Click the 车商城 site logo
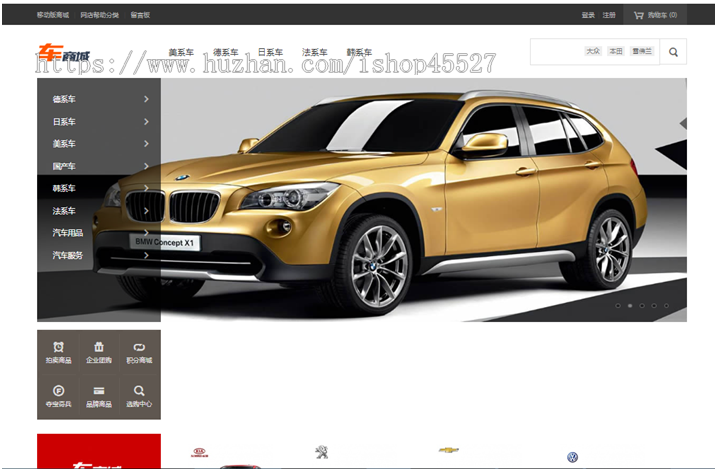This screenshot has width=717, height=471. click(x=64, y=53)
